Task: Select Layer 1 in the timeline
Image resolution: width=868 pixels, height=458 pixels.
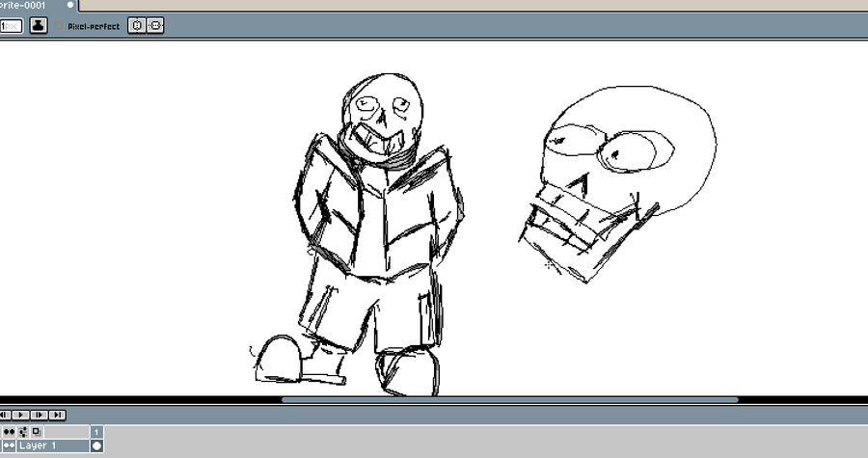Action: 53,445
